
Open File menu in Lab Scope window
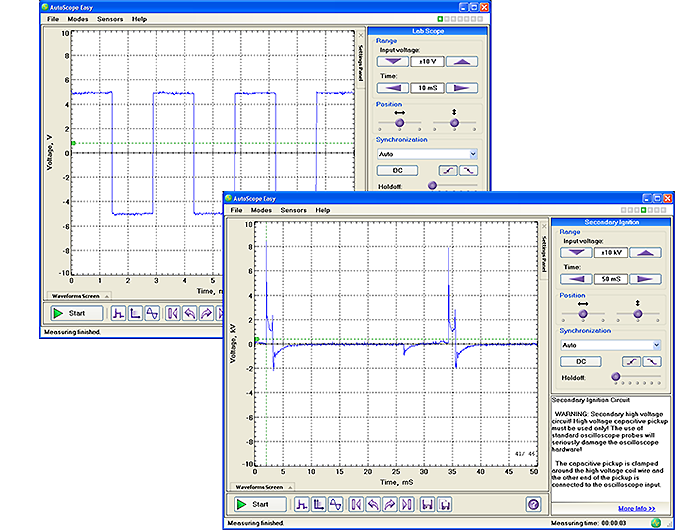[x=53, y=19]
